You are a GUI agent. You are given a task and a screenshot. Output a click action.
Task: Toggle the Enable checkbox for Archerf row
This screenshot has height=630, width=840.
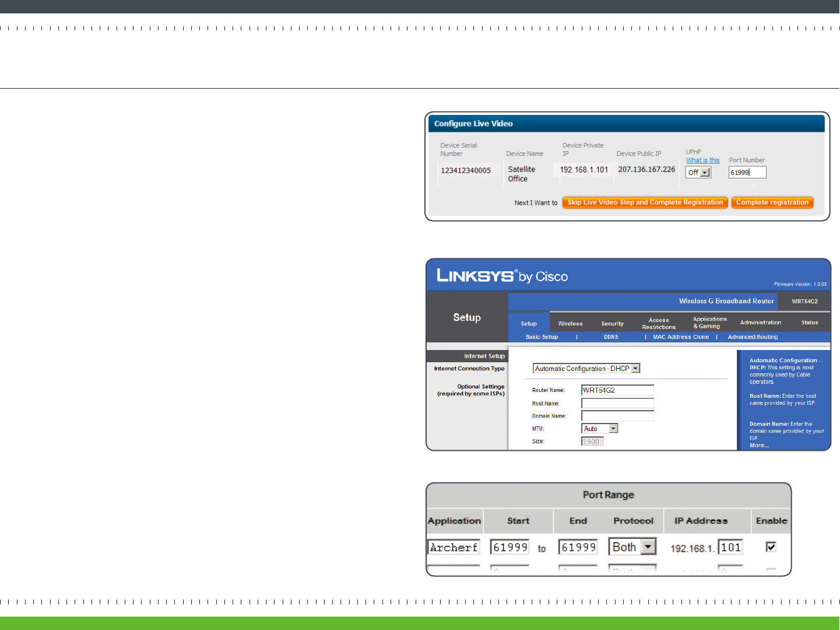pyautogui.click(x=771, y=547)
